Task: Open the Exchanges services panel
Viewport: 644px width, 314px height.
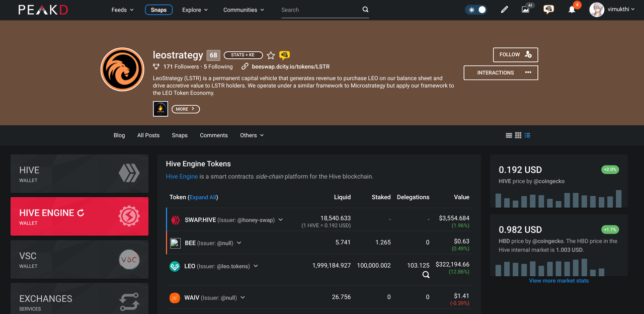Action: coord(79,299)
